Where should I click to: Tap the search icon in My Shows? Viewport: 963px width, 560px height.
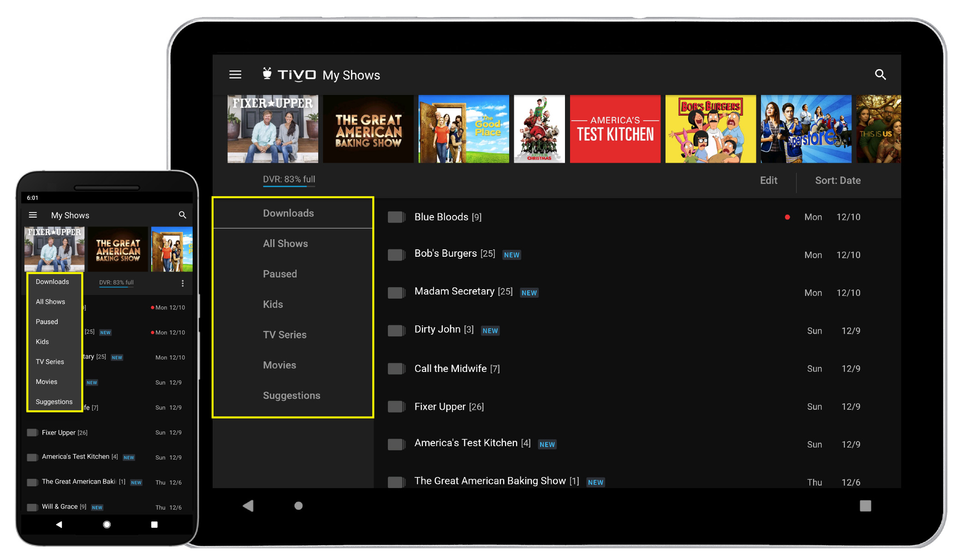(x=880, y=75)
